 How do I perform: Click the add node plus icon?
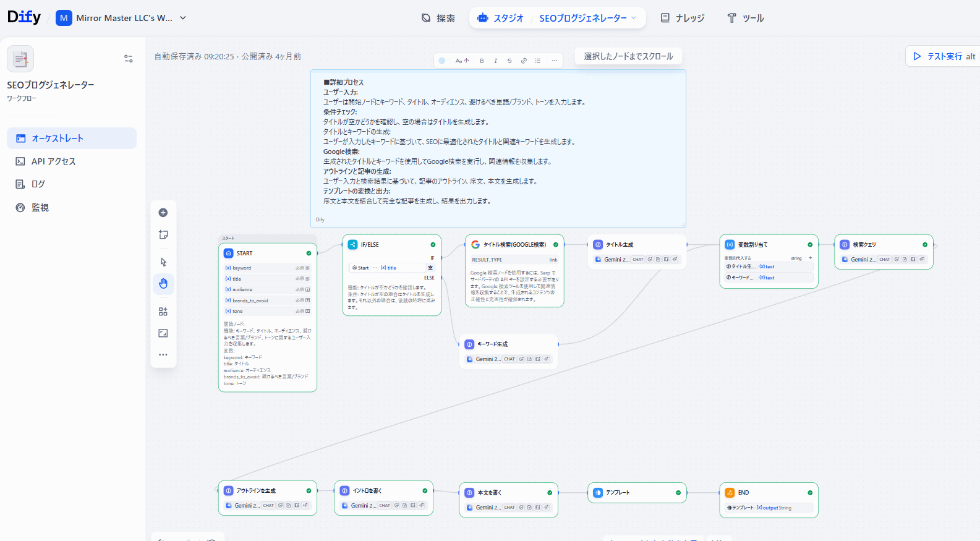click(163, 213)
